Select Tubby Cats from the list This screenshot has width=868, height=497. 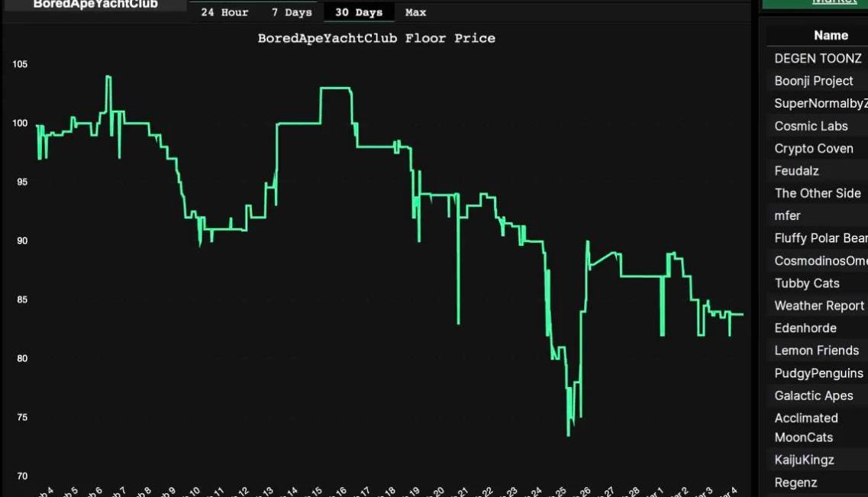(x=806, y=283)
